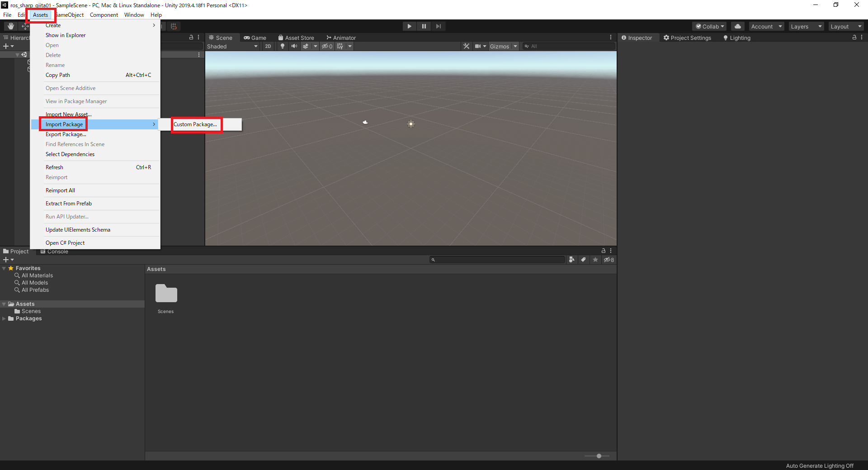Screen dimensions: 868x470
Task: Switch to the Game tab
Action: coord(255,38)
